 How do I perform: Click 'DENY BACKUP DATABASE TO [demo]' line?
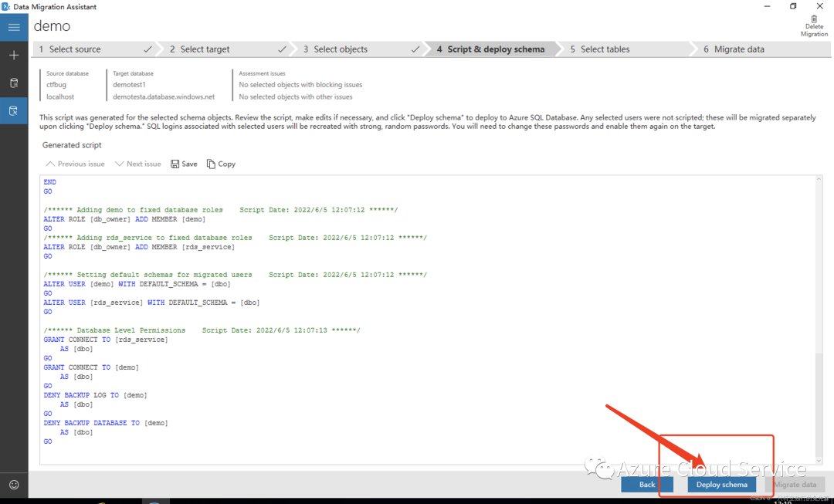[x=106, y=423]
